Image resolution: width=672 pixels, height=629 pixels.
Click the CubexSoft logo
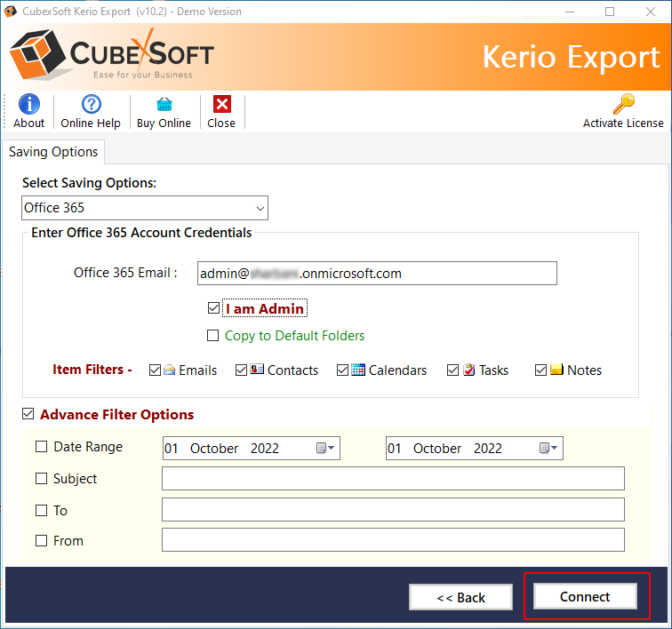[113, 56]
